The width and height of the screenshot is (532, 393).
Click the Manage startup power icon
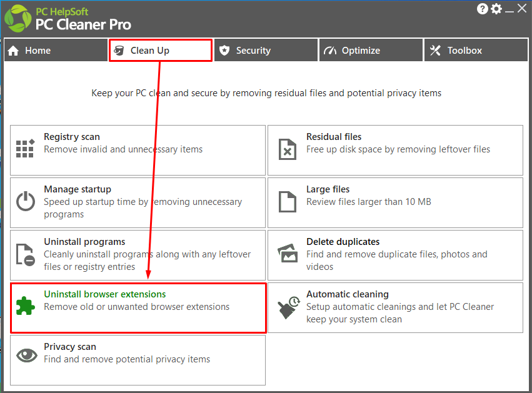coord(26,201)
